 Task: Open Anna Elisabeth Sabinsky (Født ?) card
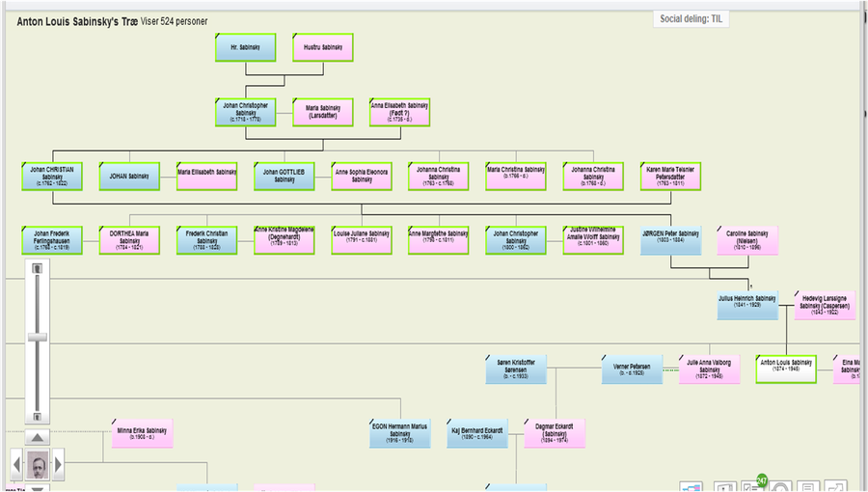[399, 112]
